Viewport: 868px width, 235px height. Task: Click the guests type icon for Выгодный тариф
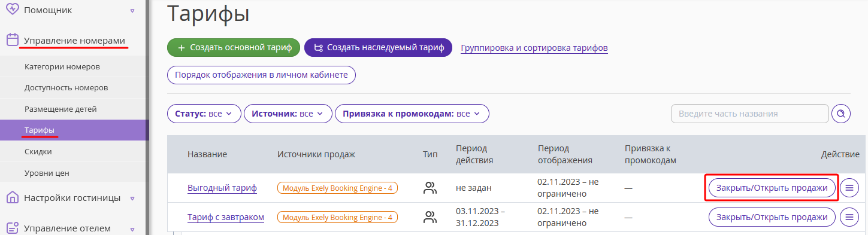430,188
